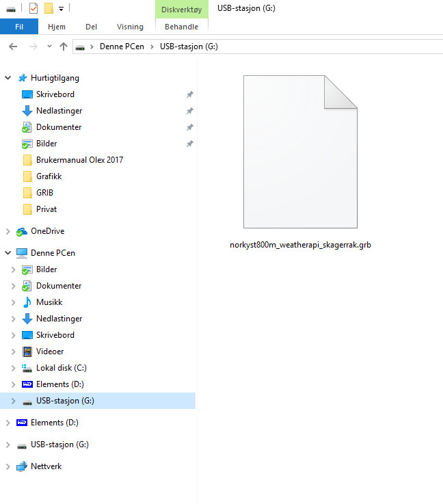This screenshot has width=443, height=504.
Task: Expand Musikk under Denne PCen
Action: (13, 302)
